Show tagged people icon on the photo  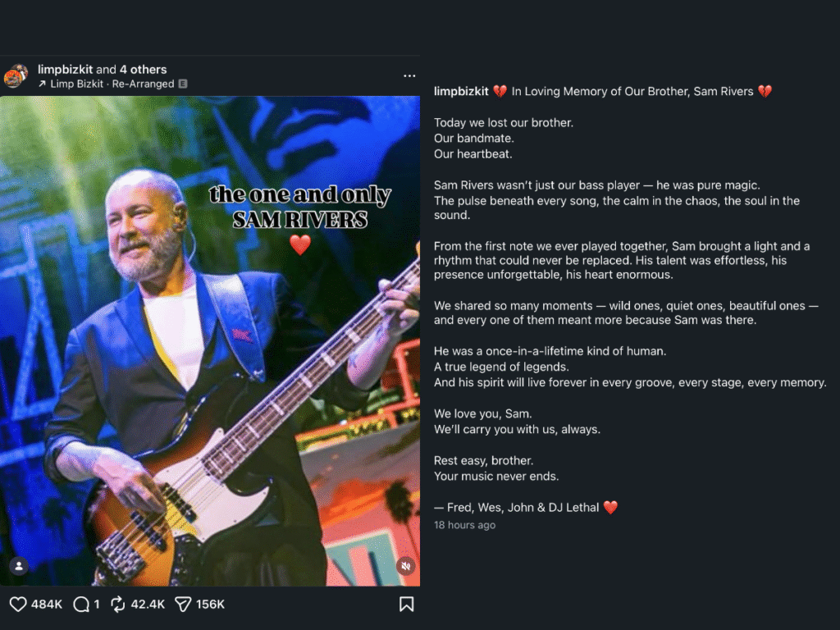(x=18, y=566)
